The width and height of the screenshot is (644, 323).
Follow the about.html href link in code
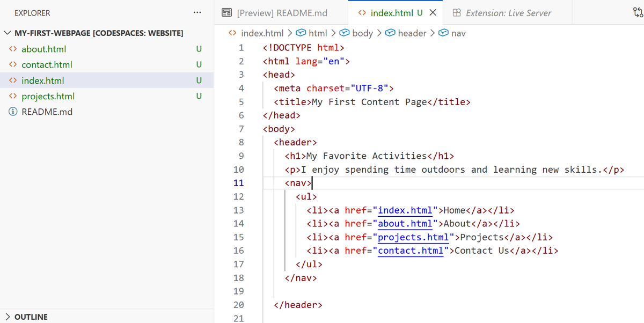click(405, 224)
